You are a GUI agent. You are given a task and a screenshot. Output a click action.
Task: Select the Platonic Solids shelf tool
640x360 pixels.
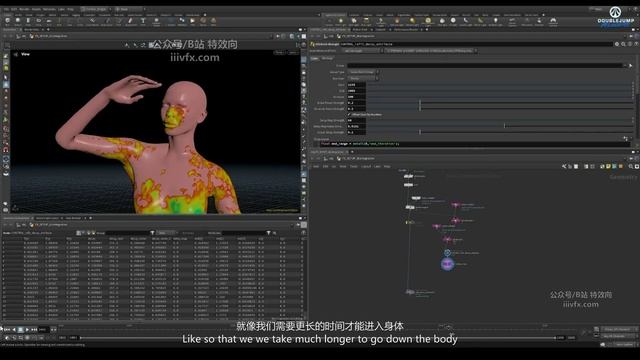[156, 21]
